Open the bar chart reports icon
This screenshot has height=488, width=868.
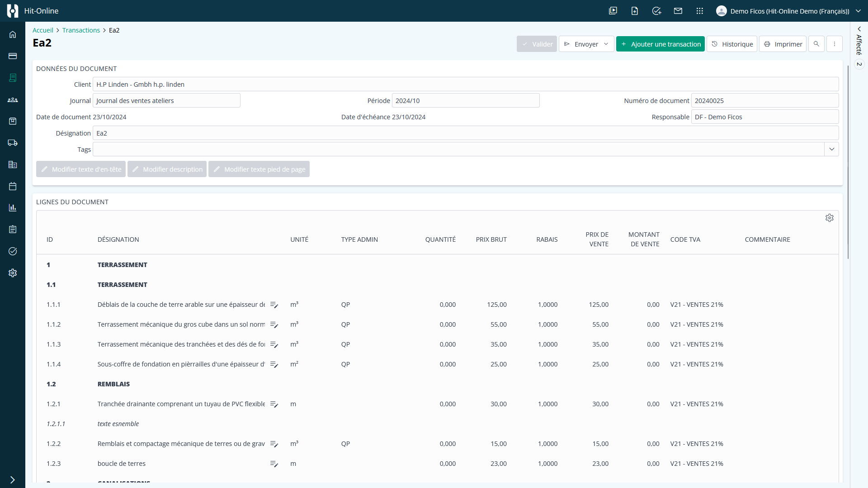click(13, 208)
